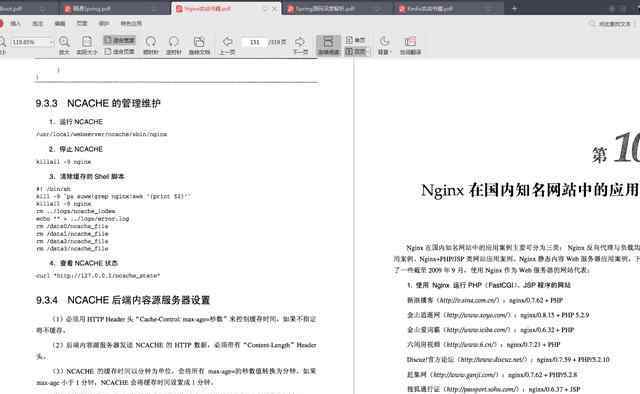Switch to the fourth Spring pdf tab
The image size is (640, 394).
pos(337,8)
